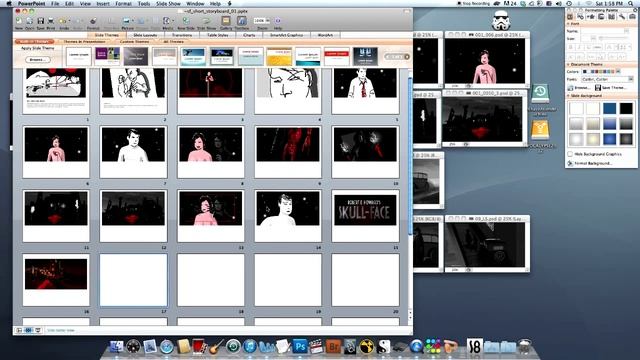640x360 pixels.
Task: Switch to the Table Styles tab
Action: [218, 35]
